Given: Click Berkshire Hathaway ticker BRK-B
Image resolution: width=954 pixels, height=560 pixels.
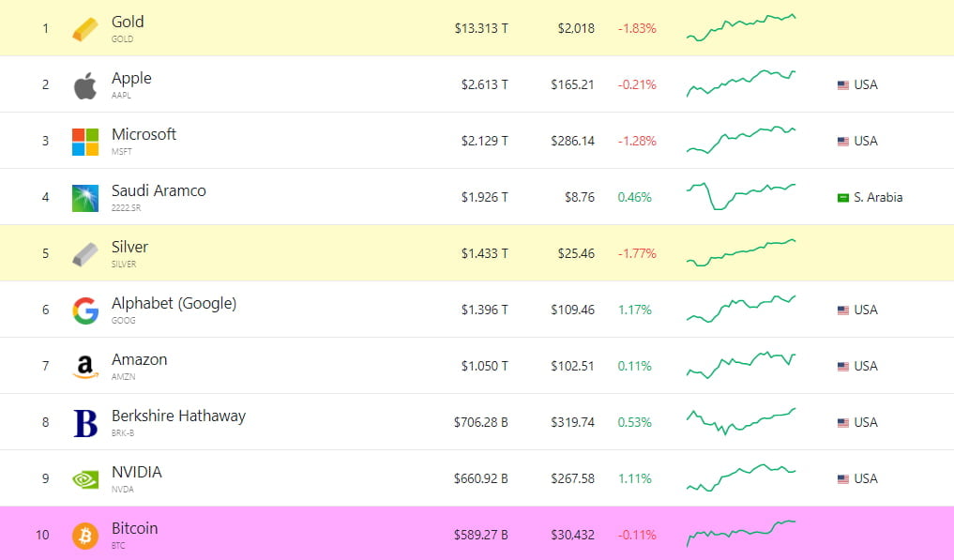Looking at the screenshot, I should point(123,432).
